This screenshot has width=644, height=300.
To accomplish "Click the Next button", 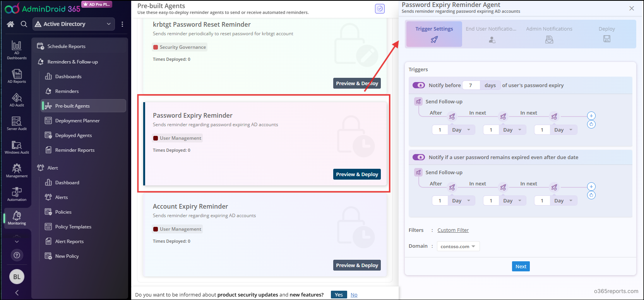I will tap(521, 266).
